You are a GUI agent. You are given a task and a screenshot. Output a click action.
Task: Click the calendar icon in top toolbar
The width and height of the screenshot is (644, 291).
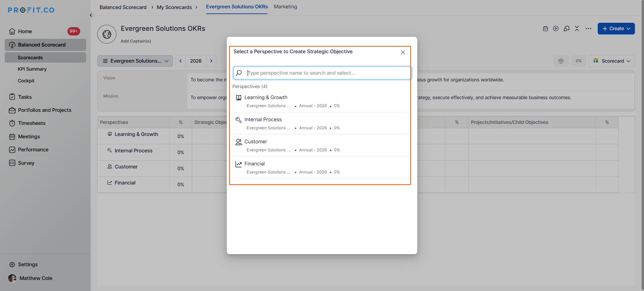tap(545, 29)
